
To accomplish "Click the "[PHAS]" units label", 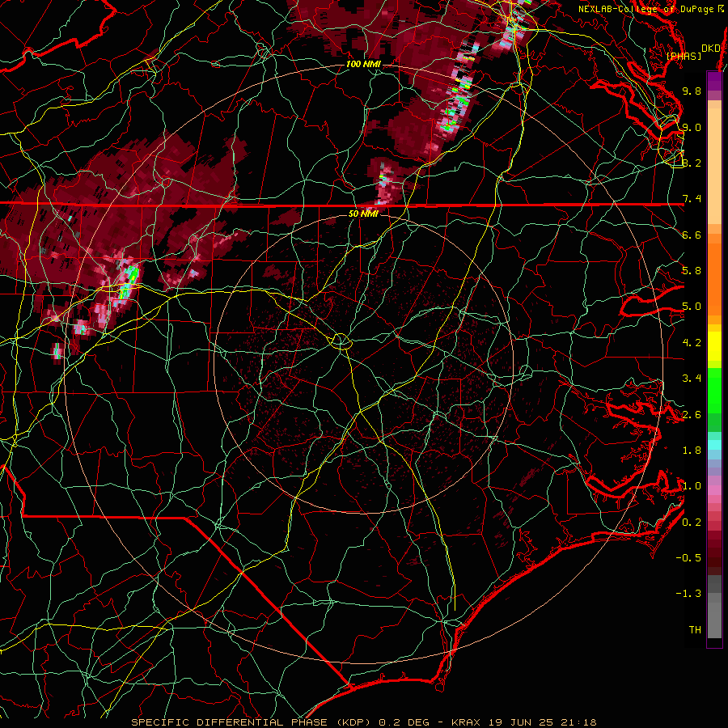I will tap(684, 57).
